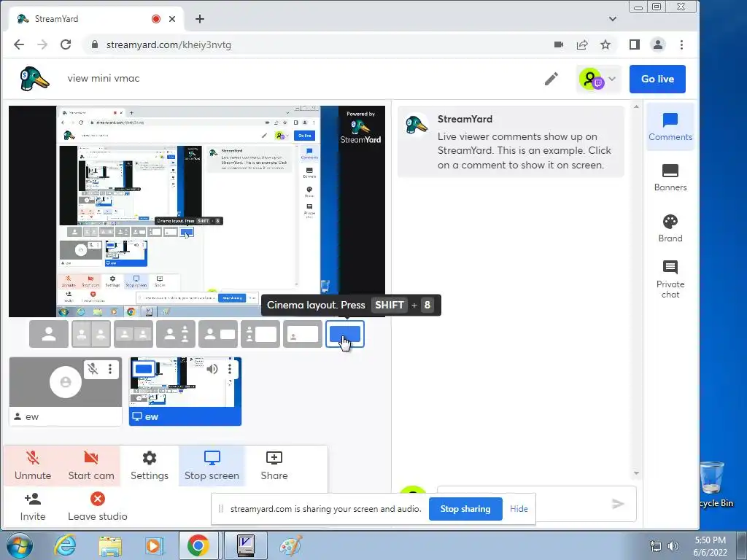Click the StreamYard duck logo

click(x=34, y=79)
